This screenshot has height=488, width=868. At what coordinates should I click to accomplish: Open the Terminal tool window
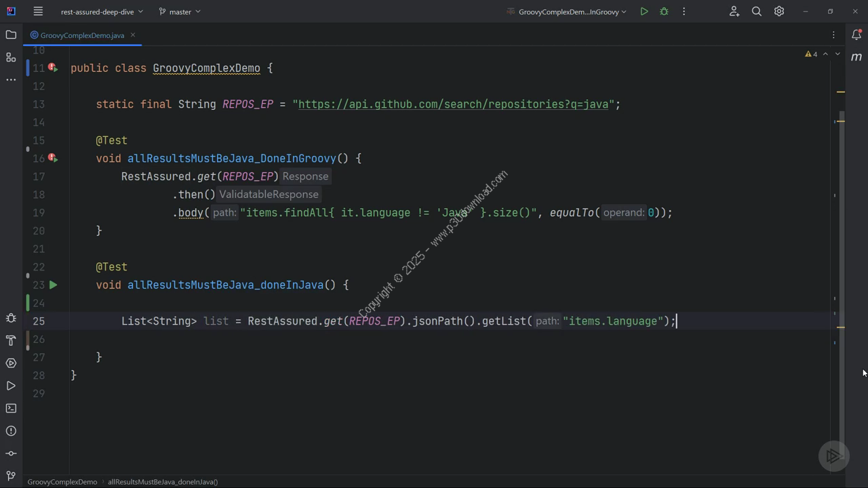coord(11,408)
